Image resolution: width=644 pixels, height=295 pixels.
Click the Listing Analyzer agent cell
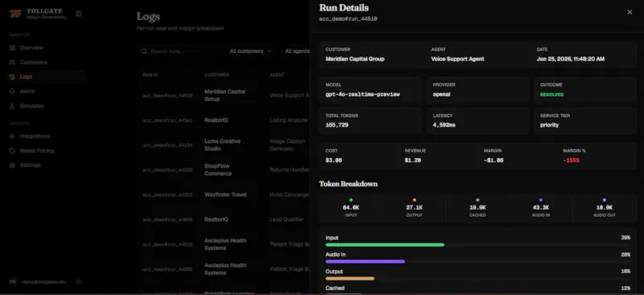click(x=289, y=120)
